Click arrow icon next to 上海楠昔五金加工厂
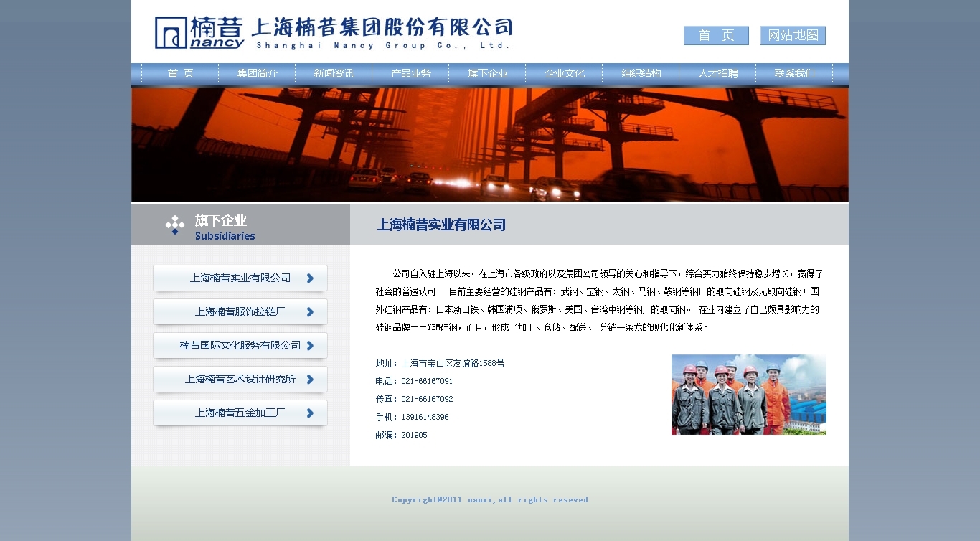Image resolution: width=980 pixels, height=541 pixels. pyautogui.click(x=311, y=413)
